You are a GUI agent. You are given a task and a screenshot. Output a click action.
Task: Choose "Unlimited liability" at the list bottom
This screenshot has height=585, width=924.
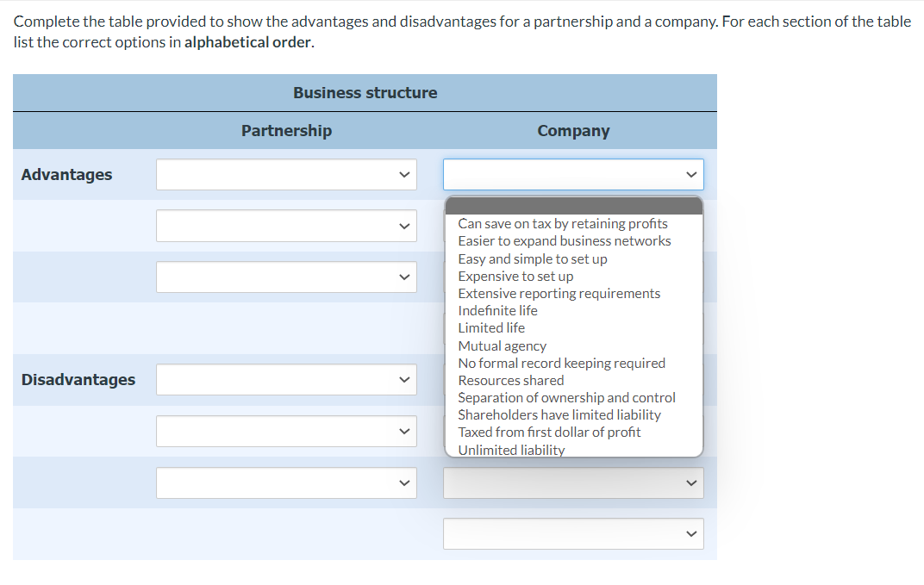[511, 449]
